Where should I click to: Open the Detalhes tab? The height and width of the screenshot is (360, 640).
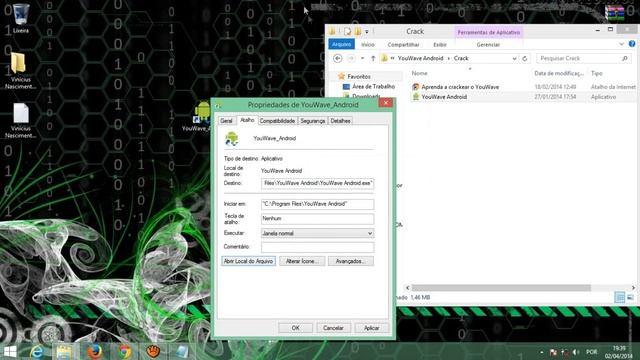pos(340,121)
